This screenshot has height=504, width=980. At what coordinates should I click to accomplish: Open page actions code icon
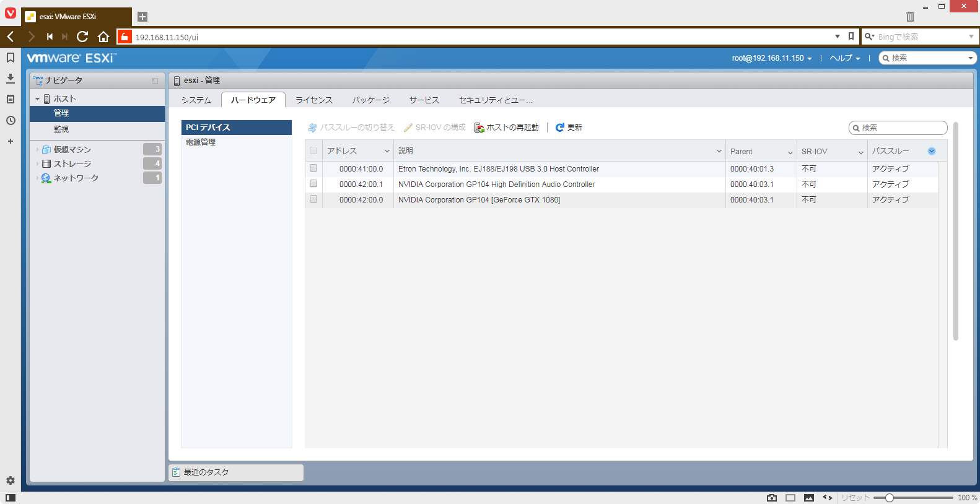828,497
